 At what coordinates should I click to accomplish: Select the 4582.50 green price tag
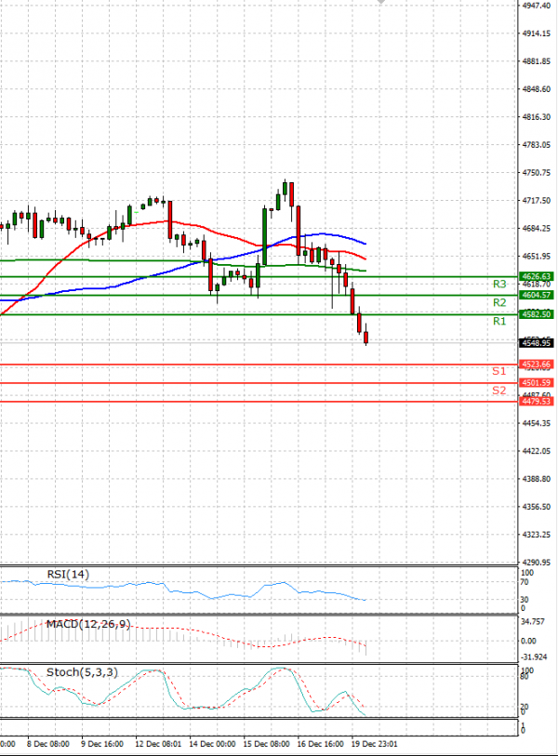click(x=536, y=314)
